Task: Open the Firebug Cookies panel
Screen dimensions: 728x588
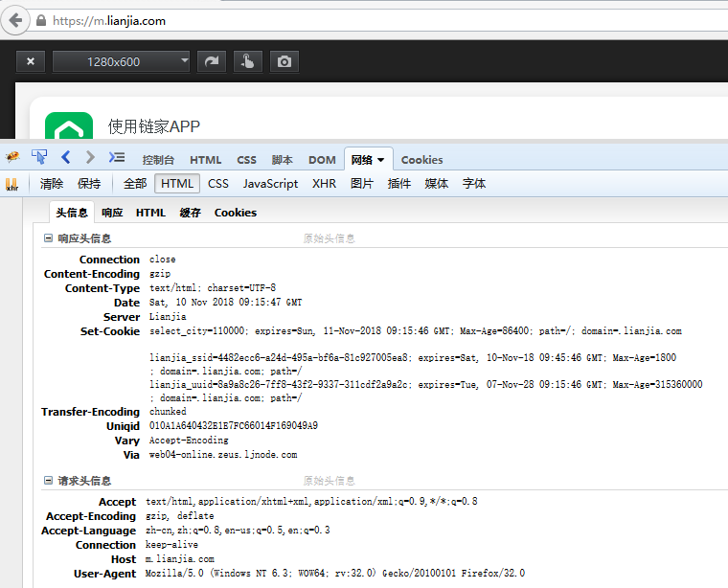Action: (x=421, y=160)
